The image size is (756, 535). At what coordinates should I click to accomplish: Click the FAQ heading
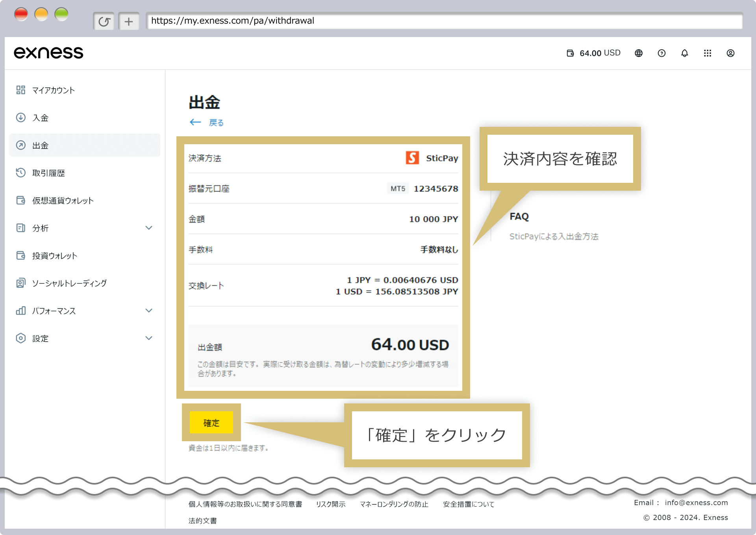pyautogui.click(x=519, y=217)
